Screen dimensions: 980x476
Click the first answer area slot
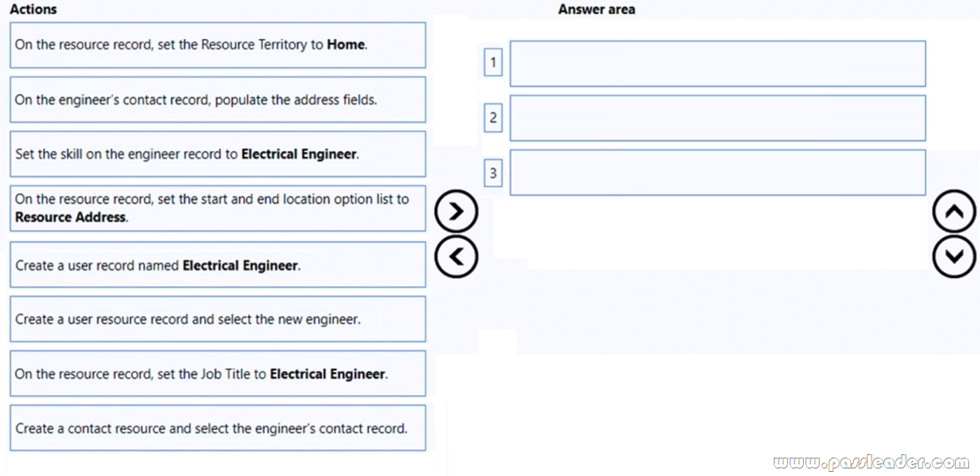[x=717, y=63]
